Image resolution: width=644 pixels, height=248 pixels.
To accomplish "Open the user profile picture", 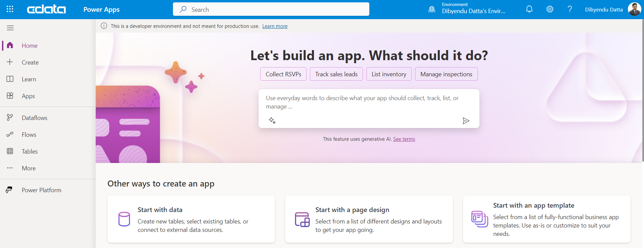I will 634,9.
